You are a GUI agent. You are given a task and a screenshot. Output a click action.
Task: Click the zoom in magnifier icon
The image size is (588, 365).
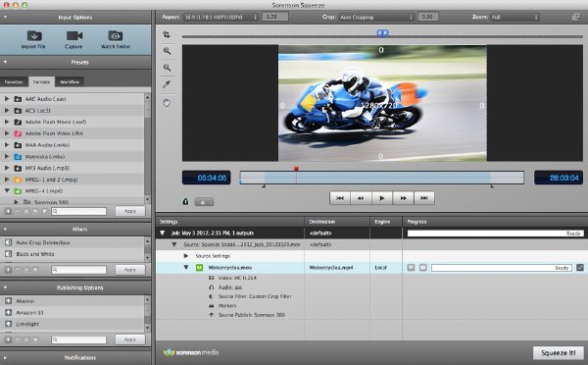[167, 51]
